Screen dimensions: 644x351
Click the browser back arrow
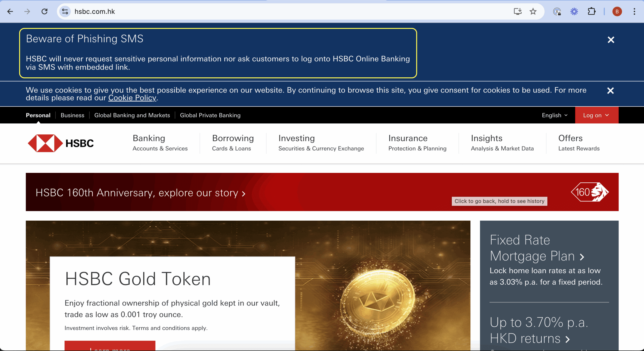[10, 12]
